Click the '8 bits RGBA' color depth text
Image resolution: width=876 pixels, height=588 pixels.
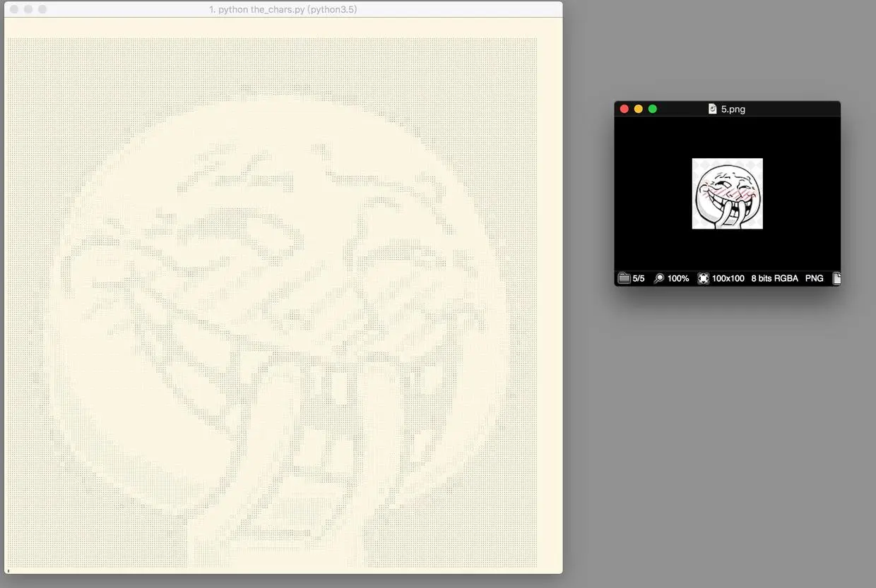coord(774,279)
